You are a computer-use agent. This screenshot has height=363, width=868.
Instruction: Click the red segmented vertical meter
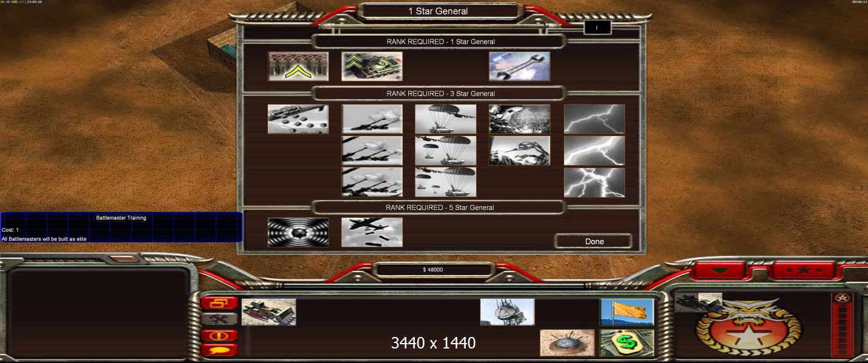[843, 330]
